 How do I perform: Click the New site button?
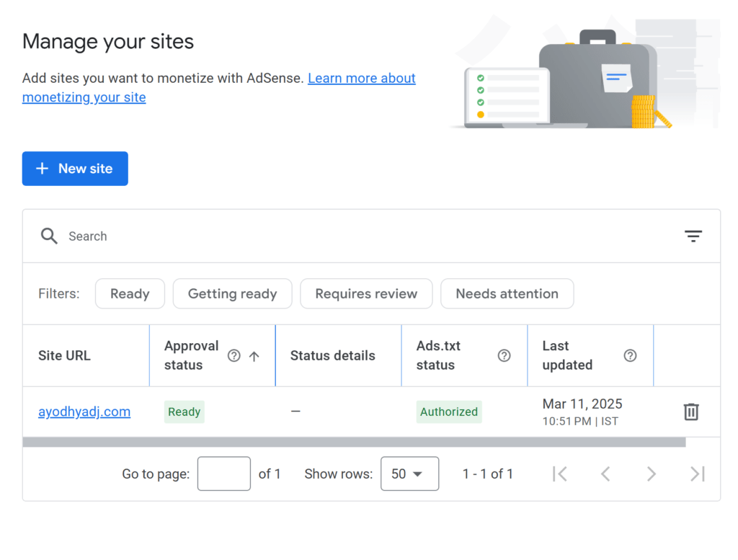tap(75, 169)
